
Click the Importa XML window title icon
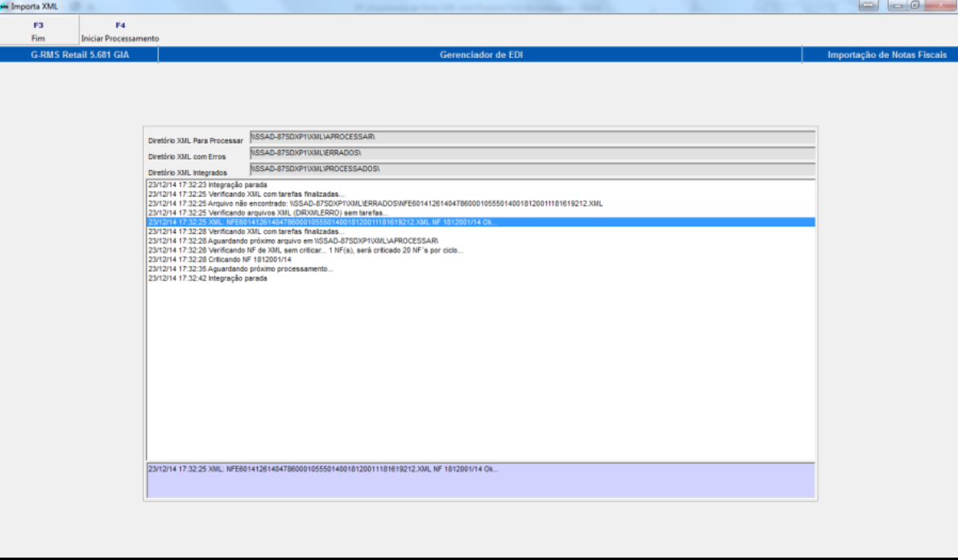[4, 6]
